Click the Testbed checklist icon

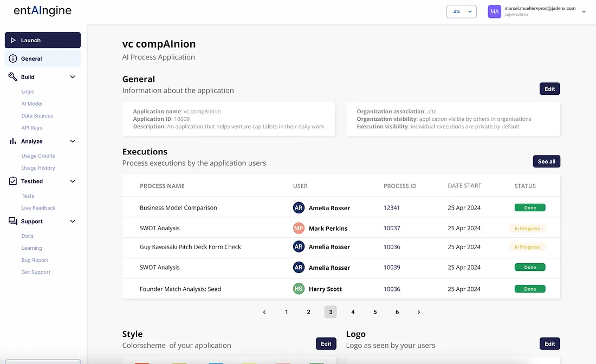[13, 181]
